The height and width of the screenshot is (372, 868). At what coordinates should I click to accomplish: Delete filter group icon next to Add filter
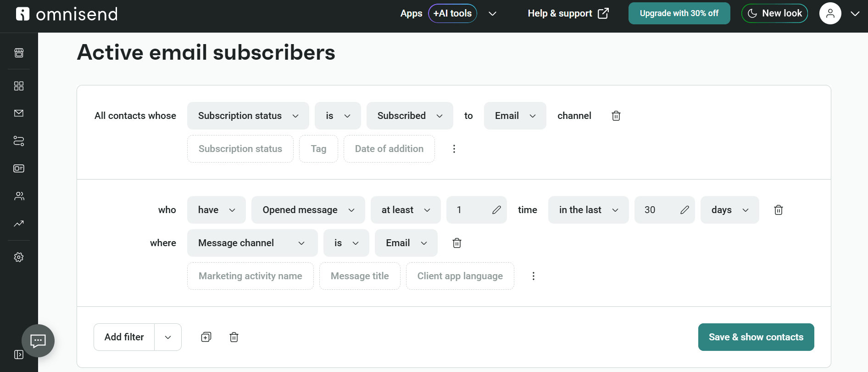click(234, 337)
